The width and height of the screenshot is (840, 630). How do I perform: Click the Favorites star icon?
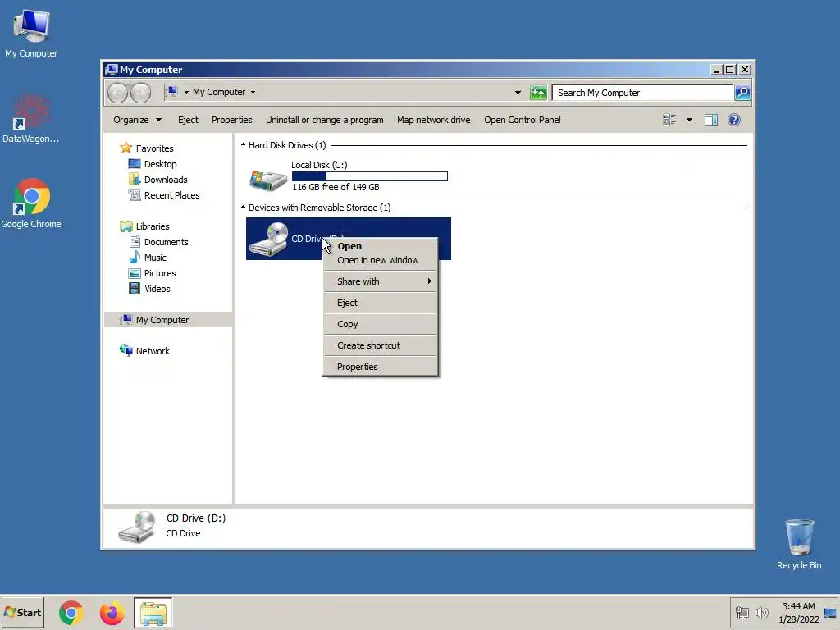point(126,148)
